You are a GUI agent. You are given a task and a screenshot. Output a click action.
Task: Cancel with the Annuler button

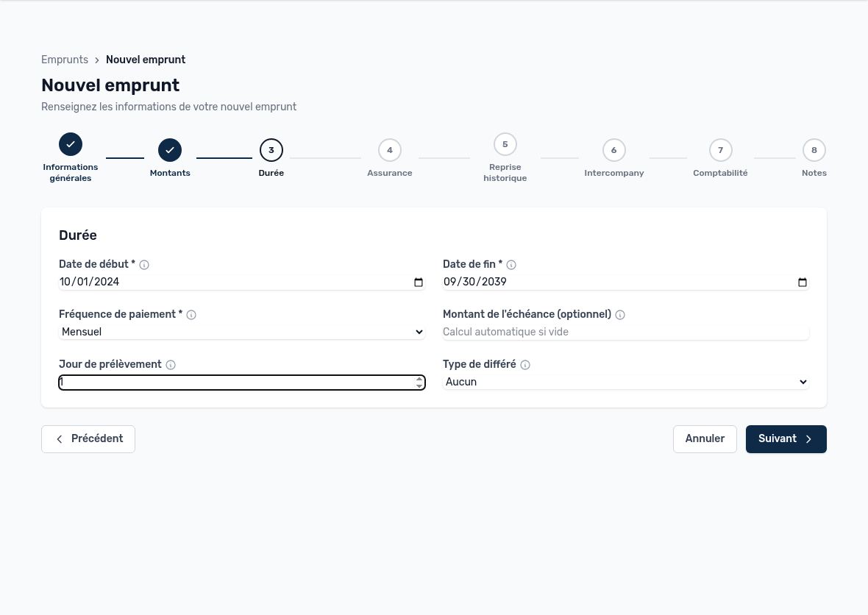(705, 439)
